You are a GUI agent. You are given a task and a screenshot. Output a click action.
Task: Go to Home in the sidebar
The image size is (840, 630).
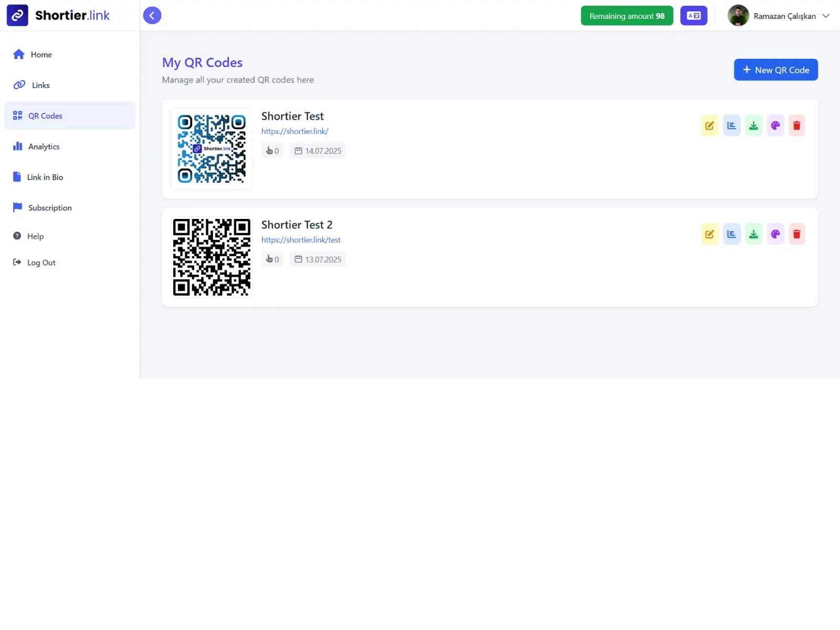click(70, 55)
